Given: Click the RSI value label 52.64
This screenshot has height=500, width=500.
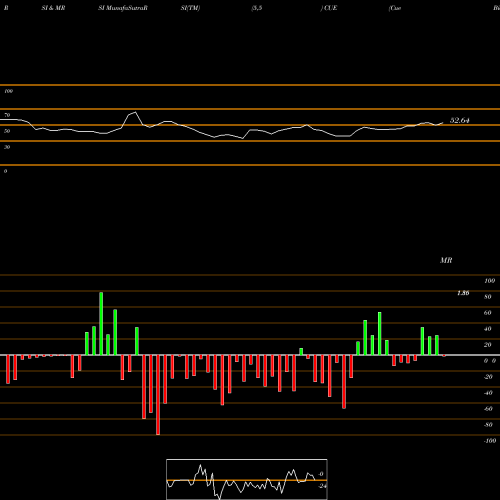Looking at the screenshot, I should point(459,120).
